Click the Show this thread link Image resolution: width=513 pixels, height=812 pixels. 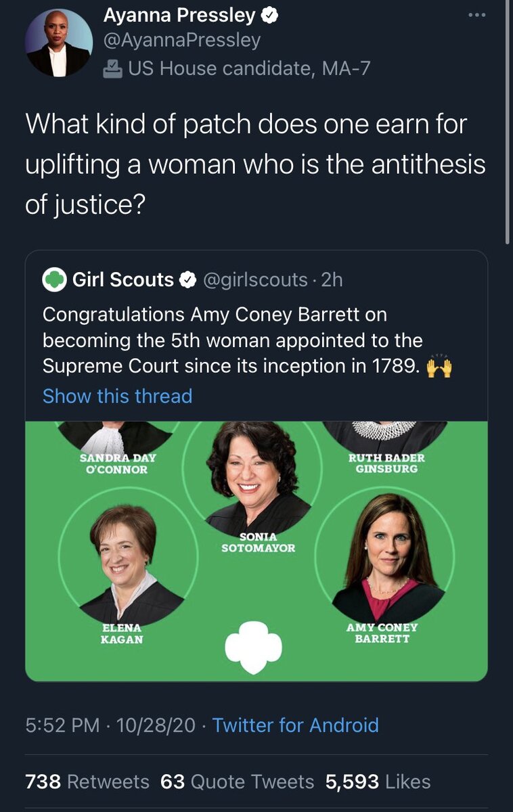click(x=117, y=396)
